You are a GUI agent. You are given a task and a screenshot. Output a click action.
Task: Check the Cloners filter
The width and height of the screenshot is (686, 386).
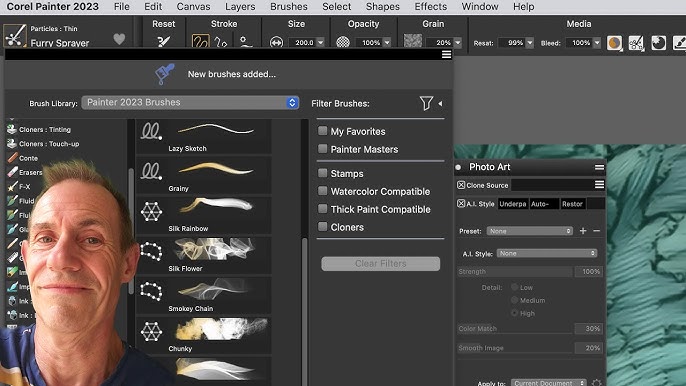point(322,226)
